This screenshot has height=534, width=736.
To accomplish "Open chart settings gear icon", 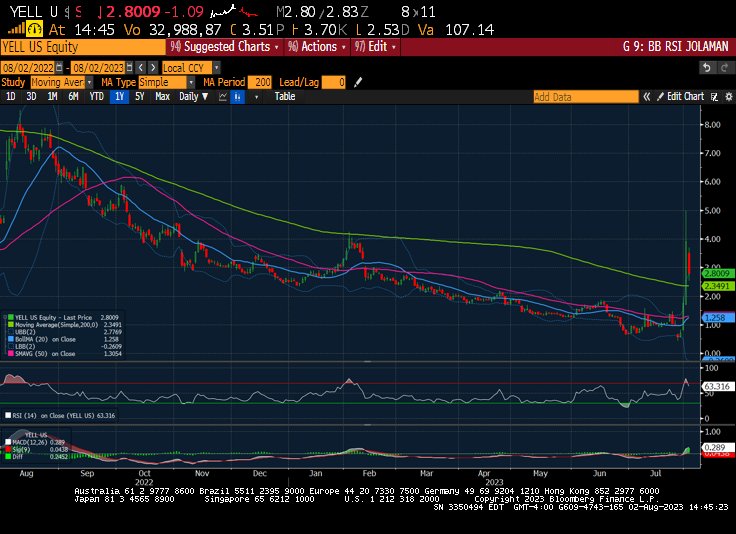I will point(728,97).
